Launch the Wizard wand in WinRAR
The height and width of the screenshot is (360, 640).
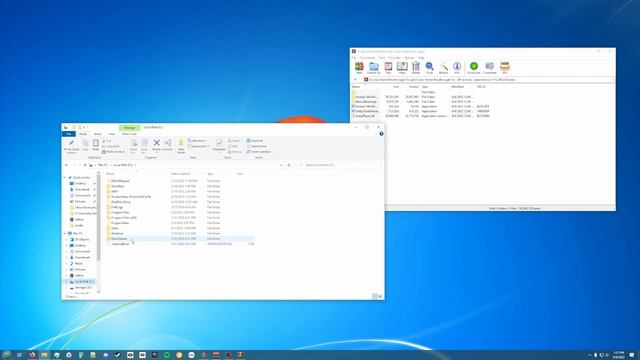[443, 67]
